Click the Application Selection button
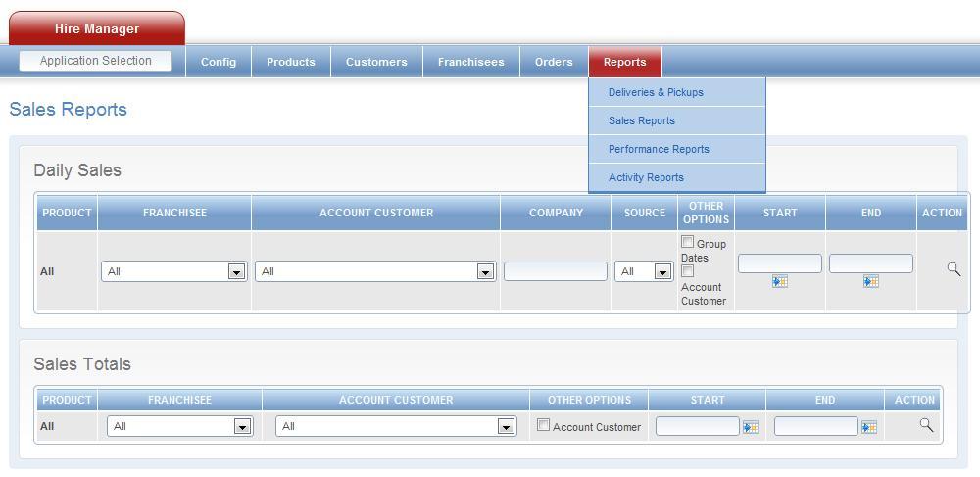The image size is (980, 477). (x=95, y=61)
